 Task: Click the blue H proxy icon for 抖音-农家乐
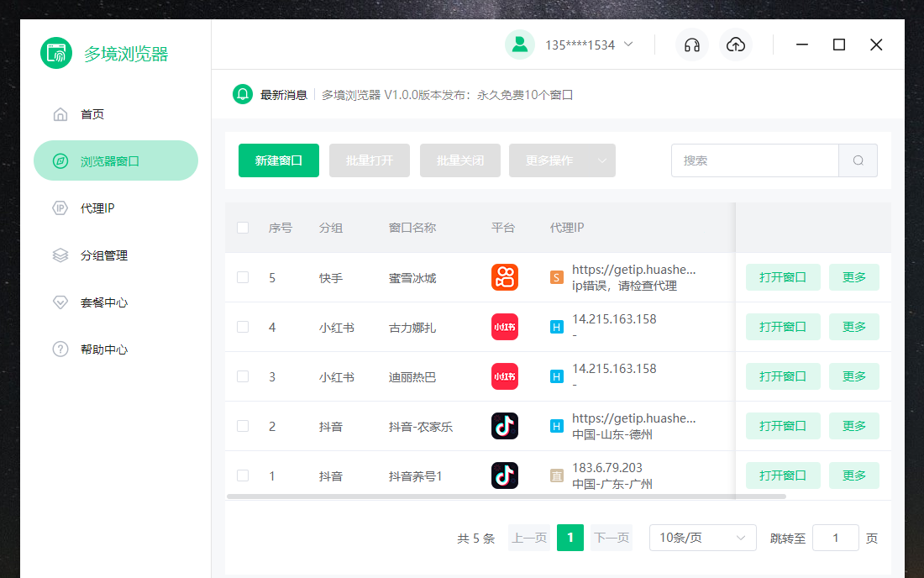click(556, 425)
